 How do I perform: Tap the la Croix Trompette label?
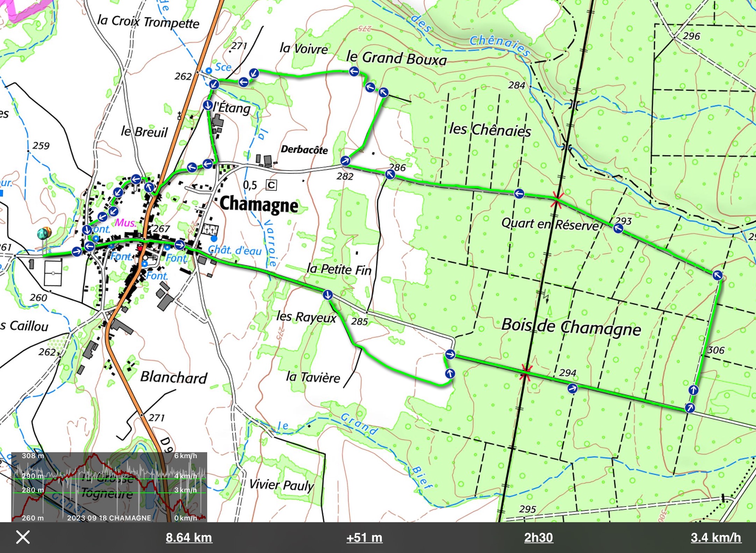(148, 21)
